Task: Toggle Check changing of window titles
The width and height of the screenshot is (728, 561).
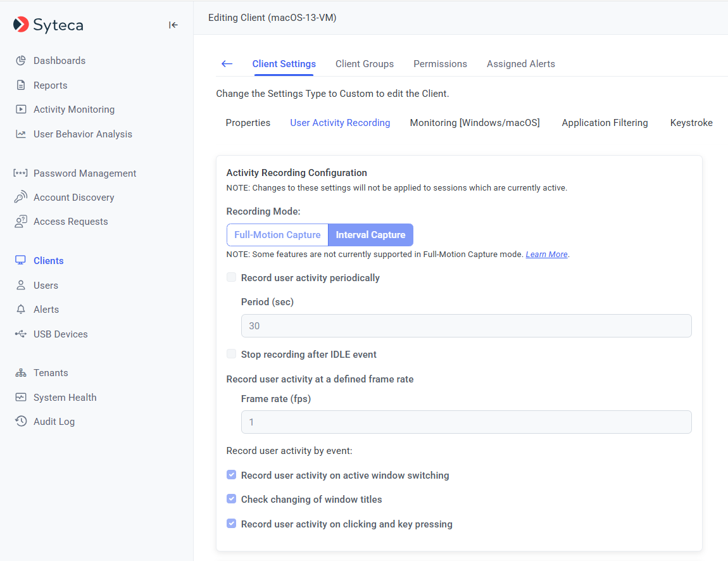Action: pyautogui.click(x=232, y=499)
